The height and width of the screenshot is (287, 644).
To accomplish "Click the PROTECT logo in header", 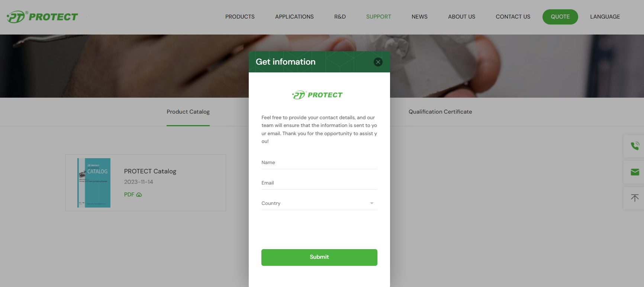I will (42, 17).
